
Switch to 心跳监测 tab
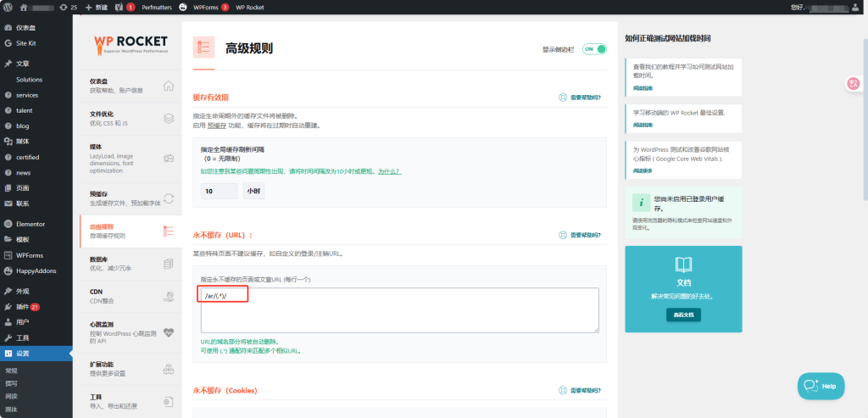tap(131, 332)
